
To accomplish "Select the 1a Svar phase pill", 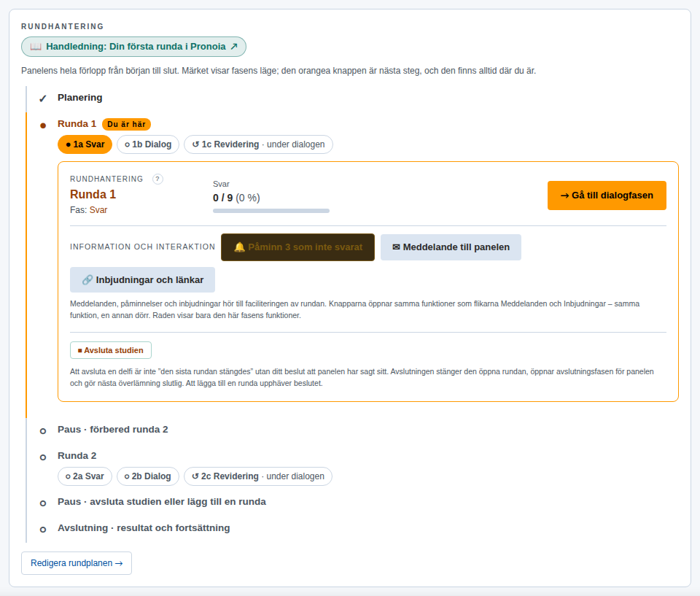I will (x=85, y=144).
